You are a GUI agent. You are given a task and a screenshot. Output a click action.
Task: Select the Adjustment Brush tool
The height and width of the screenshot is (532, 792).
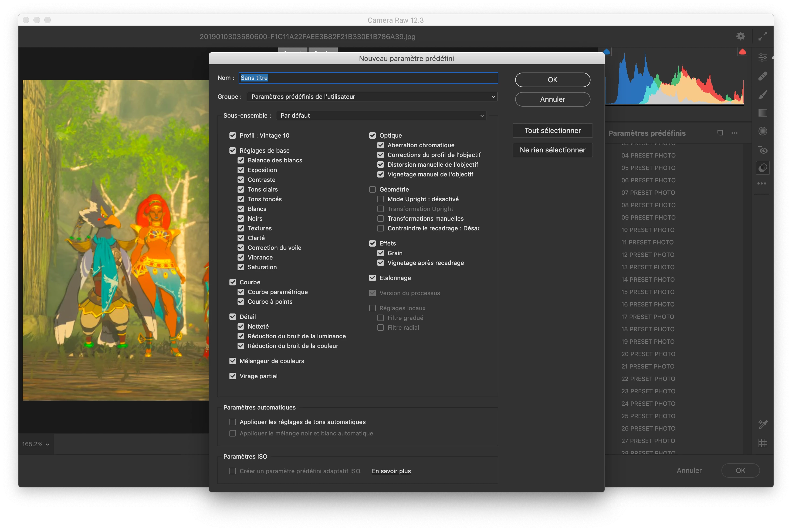point(763,95)
